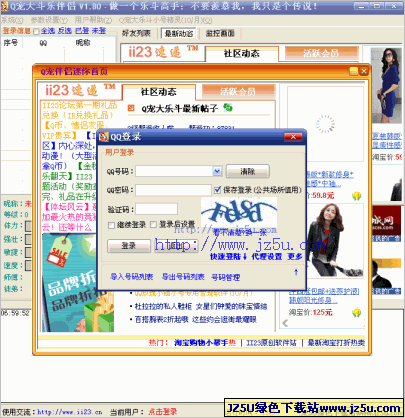Click the 未登 link
Screen dimensions: 405x418
tap(99, 31)
